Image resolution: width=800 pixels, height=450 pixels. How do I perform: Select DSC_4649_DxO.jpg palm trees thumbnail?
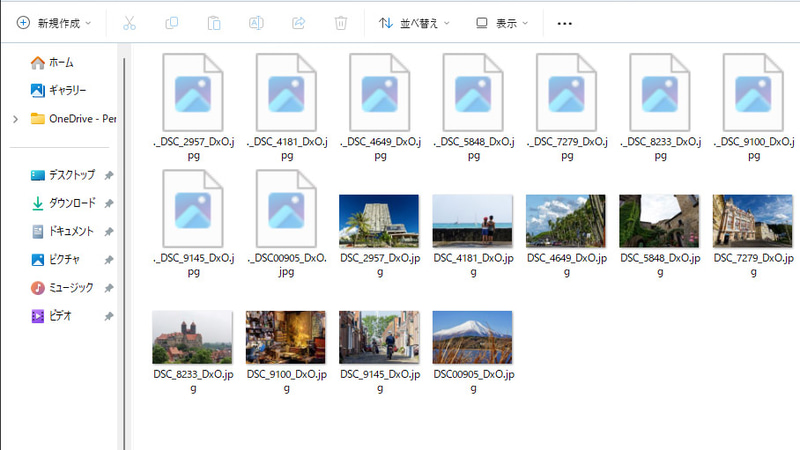[566, 220]
